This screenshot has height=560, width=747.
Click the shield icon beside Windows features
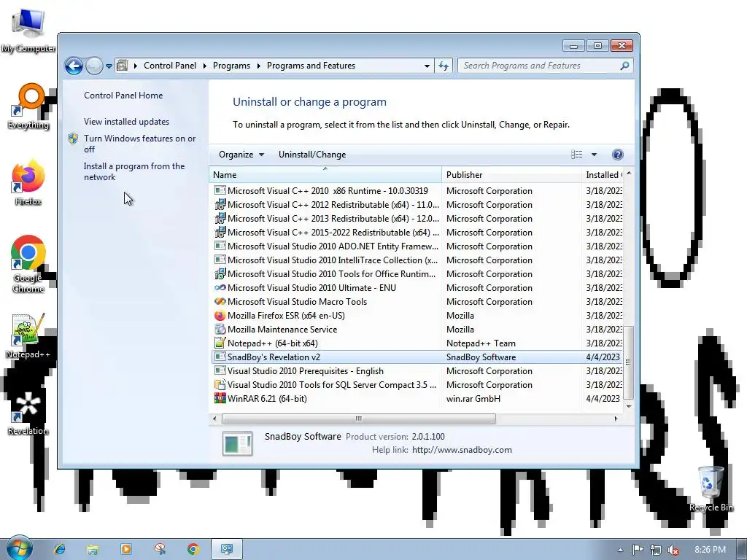point(73,139)
